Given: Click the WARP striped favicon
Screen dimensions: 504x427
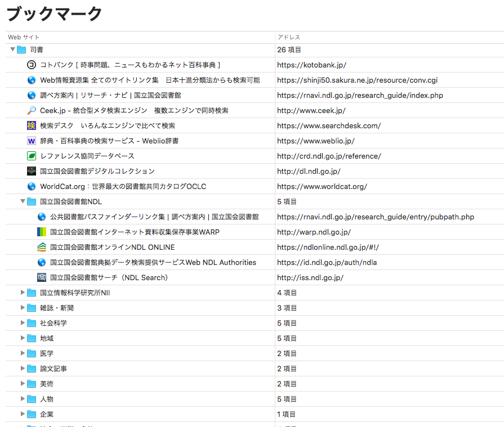Looking at the screenshot, I should click(x=42, y=232).
